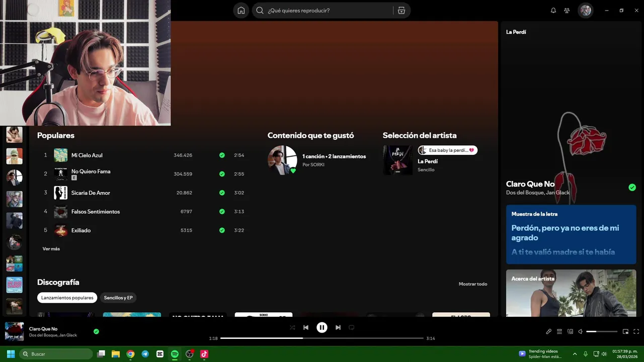Open the notifications bell
Viewport: 644px width, 362px height.
click(x=553, y=11)
